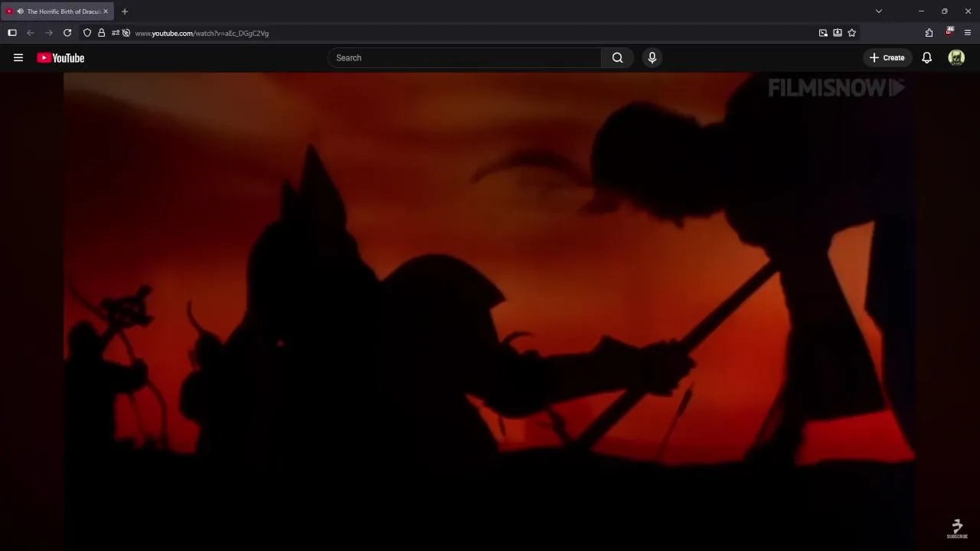The image size is (980, 551).
Task: Open the Create menu
Action: tap(887, 57)
